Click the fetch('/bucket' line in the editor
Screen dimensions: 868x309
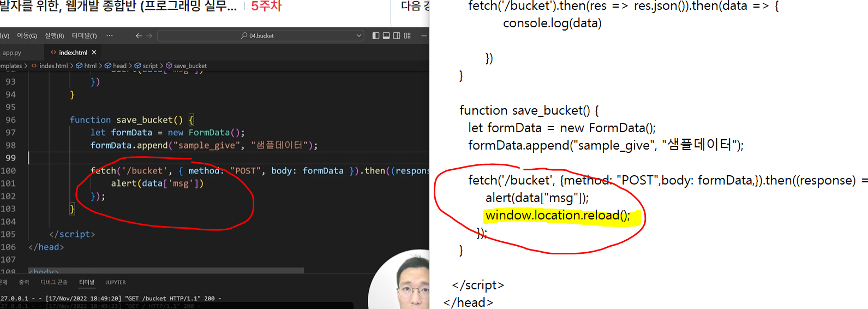[x=260, y=170]
